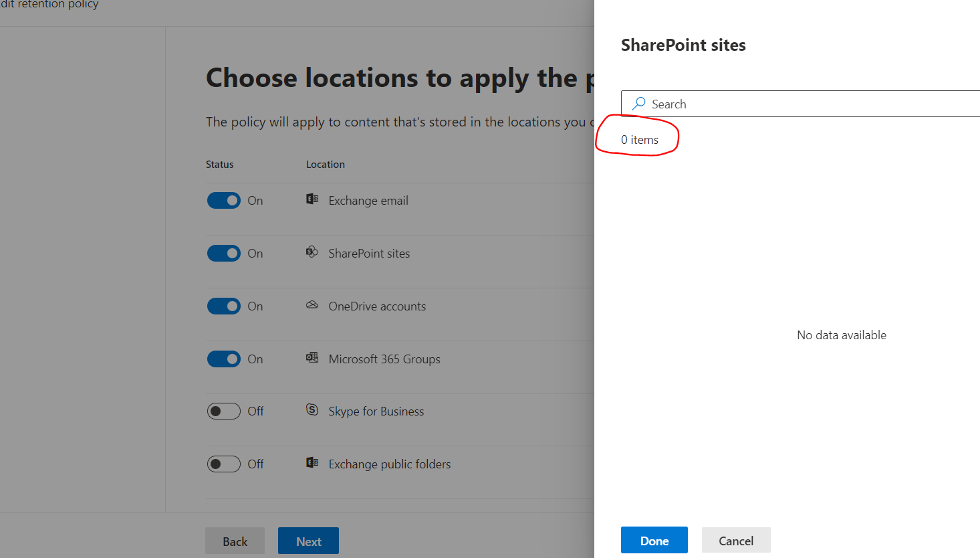980x558 pixels.
Task: Click the '0 items' count text
Action: pyautogui.click(x=640, y=140)
